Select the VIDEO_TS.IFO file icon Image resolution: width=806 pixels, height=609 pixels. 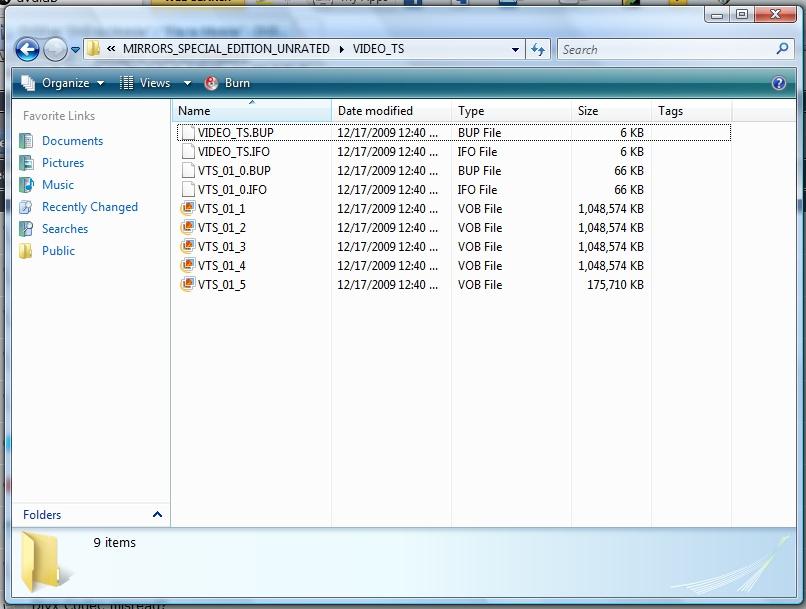pyautogui.click(x=187, y=152)
